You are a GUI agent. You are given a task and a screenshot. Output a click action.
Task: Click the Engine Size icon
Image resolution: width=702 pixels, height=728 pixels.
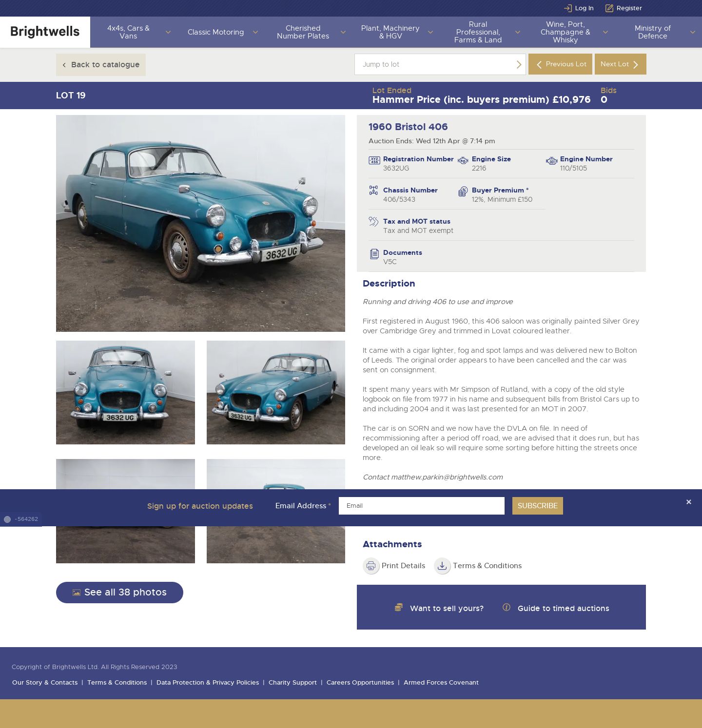[463, 160]
